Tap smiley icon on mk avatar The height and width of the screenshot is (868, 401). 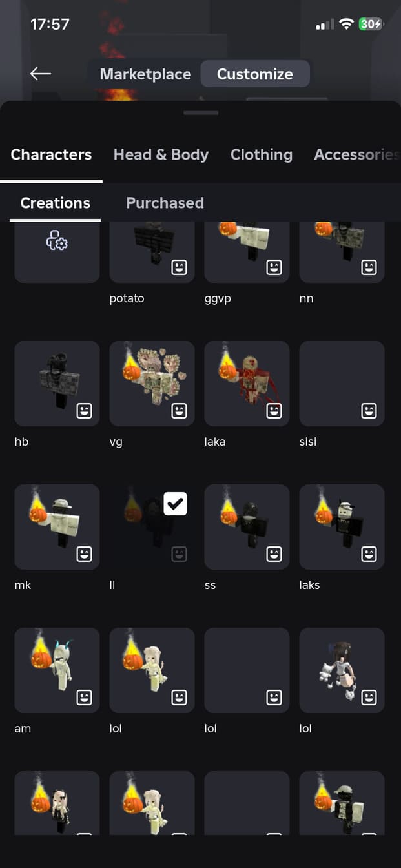click(x=84, y=554)
